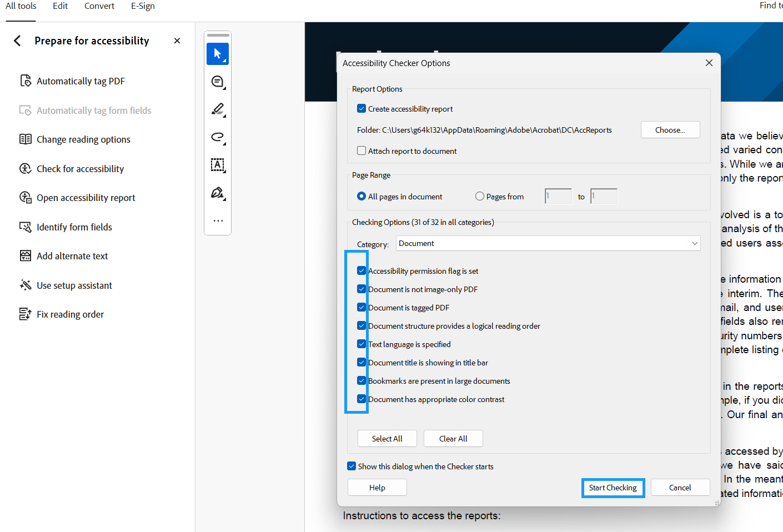
Task: Open the Edit menu
Action: coord(60,6)
